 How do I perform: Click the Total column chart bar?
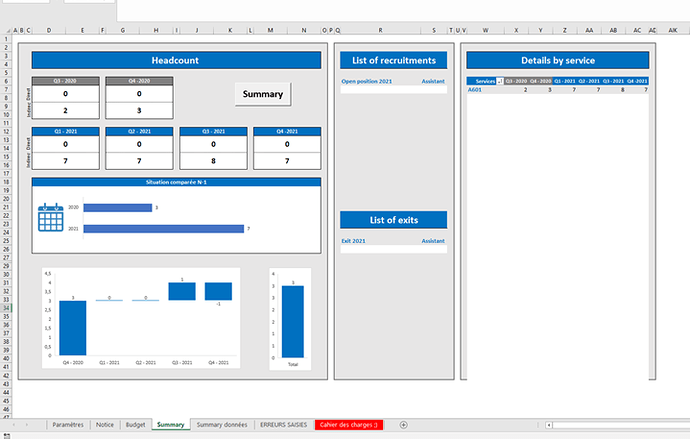[293, 322]
